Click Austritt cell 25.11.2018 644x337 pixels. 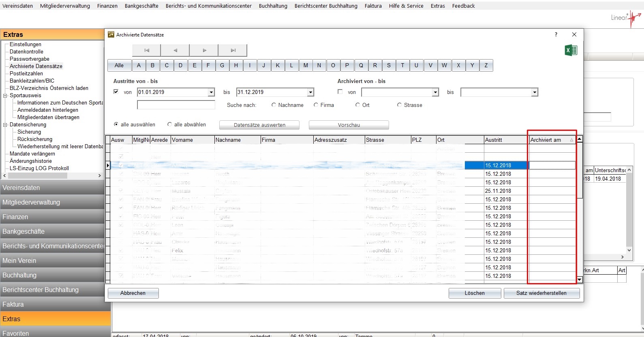[x=507, y=191]
